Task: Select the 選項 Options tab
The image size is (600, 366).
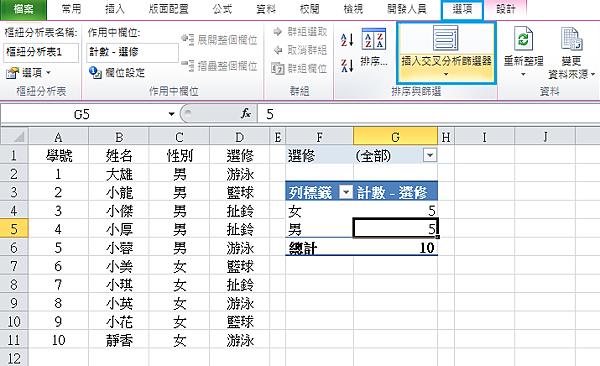Action: pos(462,9)
